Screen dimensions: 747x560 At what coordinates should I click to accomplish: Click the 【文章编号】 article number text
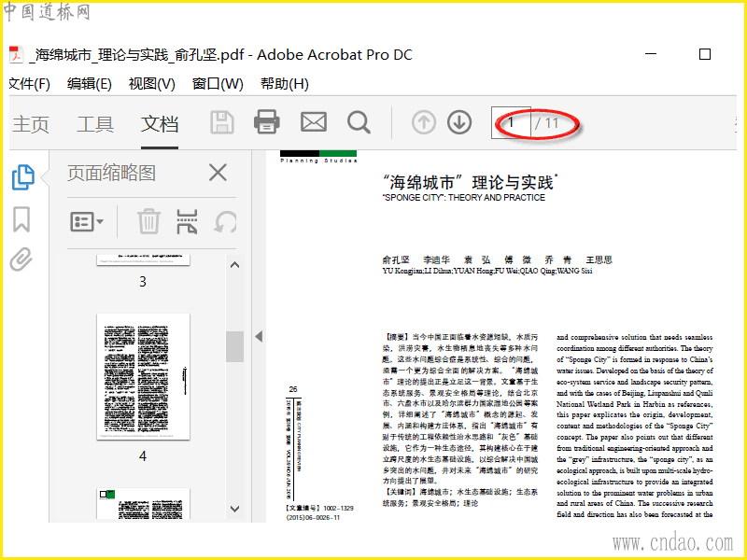coord(319,512)
